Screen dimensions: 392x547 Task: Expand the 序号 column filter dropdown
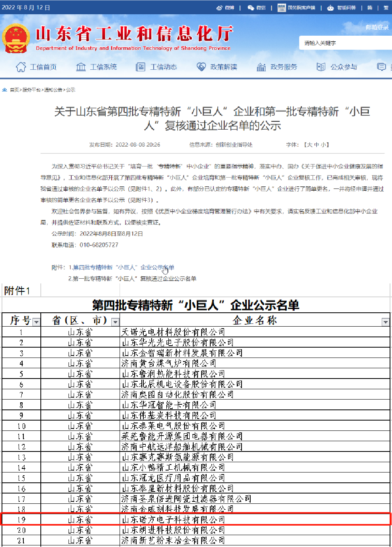[x=36, y=322]
